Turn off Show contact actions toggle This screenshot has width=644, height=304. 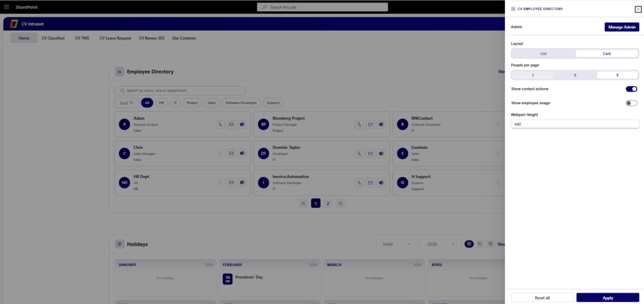pos(631,89)
